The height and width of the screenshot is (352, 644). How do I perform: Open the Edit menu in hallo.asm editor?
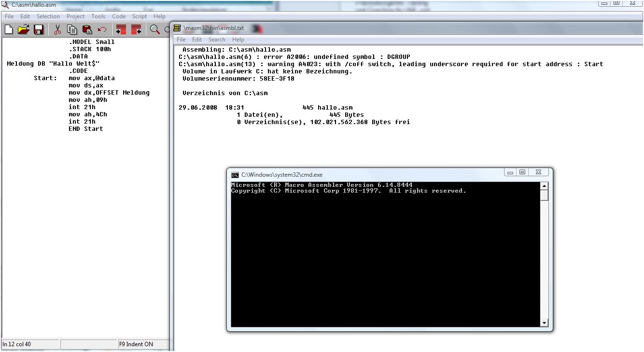coord(25,16)
